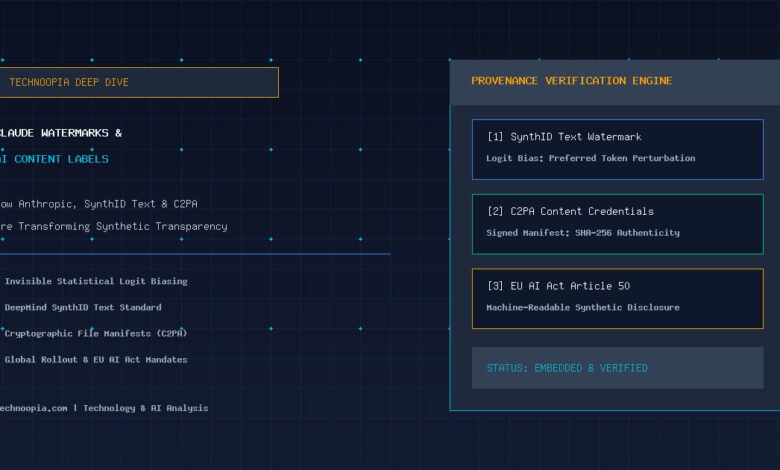The image size is (780, 470).
Task: Select the EU AI Act Article 50 card
Action: (617, 298)
